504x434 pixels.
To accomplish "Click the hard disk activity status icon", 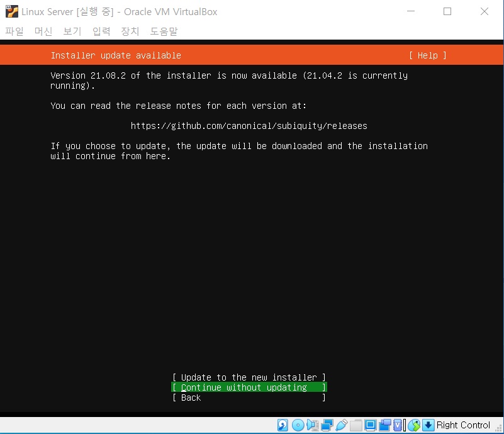I will click(x=283, y=425).
